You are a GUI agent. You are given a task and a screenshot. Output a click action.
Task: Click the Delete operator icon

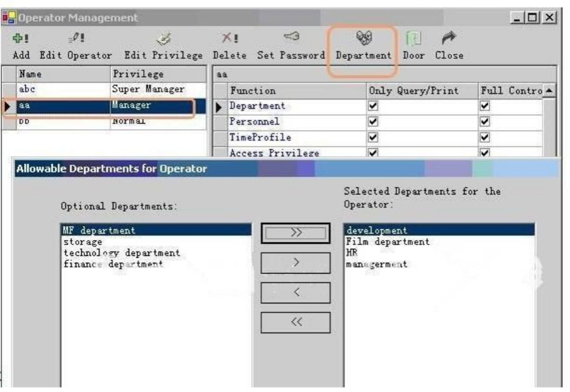[x=230, y=39]
